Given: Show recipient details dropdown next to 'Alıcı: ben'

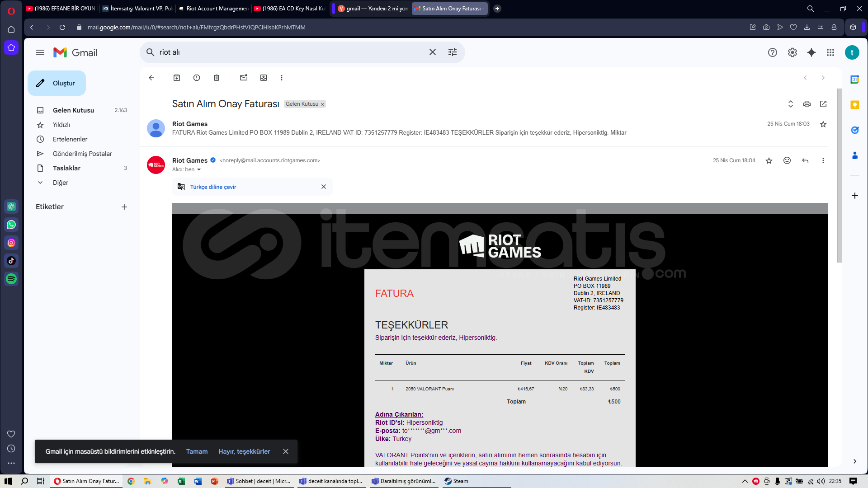Looking at the screenshot, I should click(199, 170).
